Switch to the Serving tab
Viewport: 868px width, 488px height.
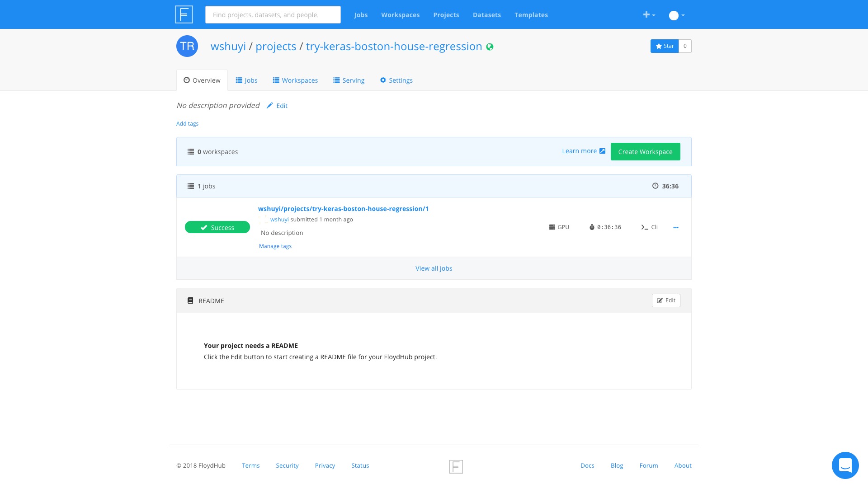coord(349,80)
